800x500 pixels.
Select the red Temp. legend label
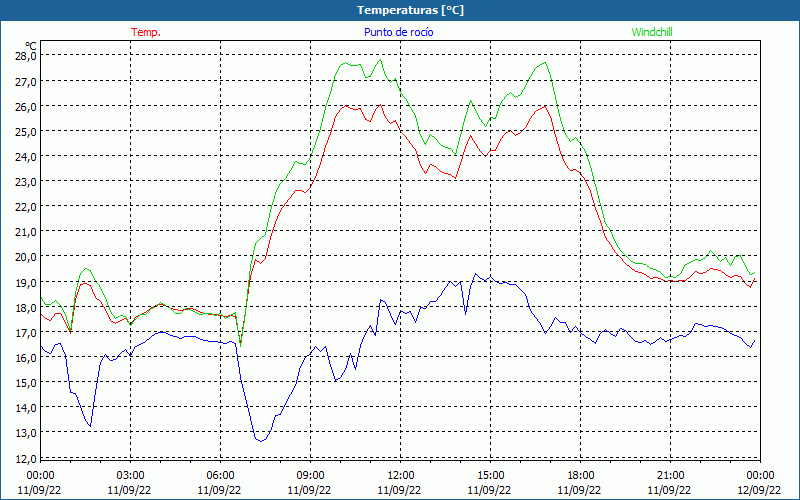(x=146, y=32)
